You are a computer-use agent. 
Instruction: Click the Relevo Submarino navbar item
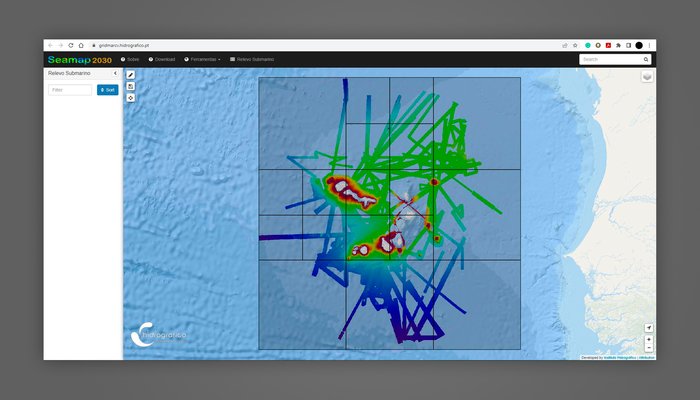pyautogui.click(x=252, y=59)
